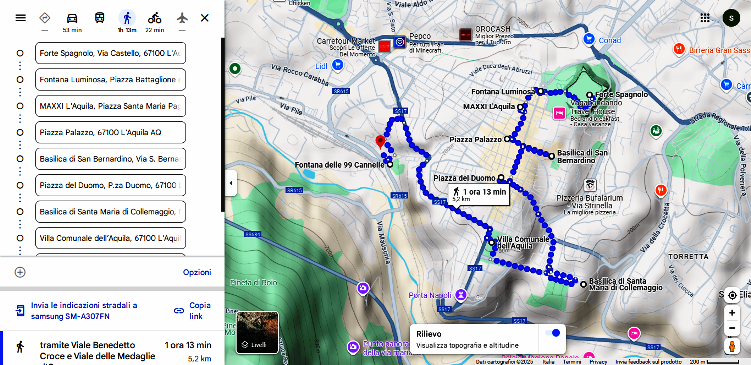This screenshot has width=751, height=365.
Task: Collapse the side panel with arrow
Action: tap(231, 183)
